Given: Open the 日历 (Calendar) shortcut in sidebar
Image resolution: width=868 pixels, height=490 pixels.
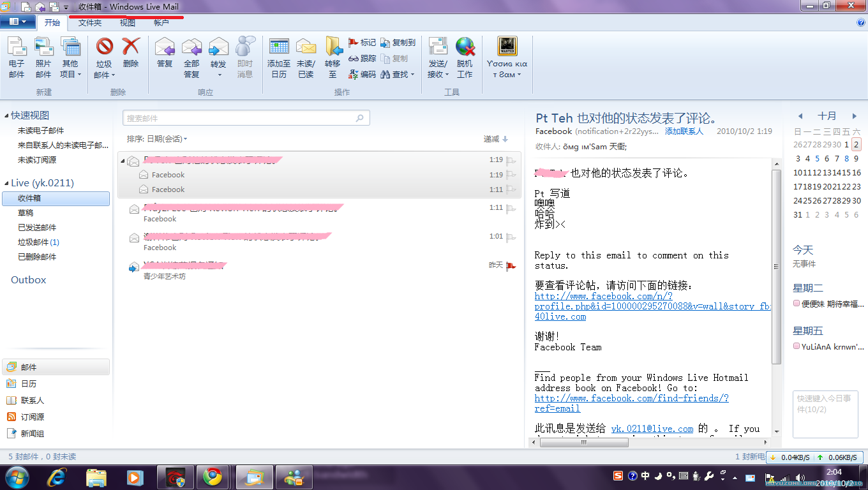Looking at the screenshot, I should pos(29,383).
